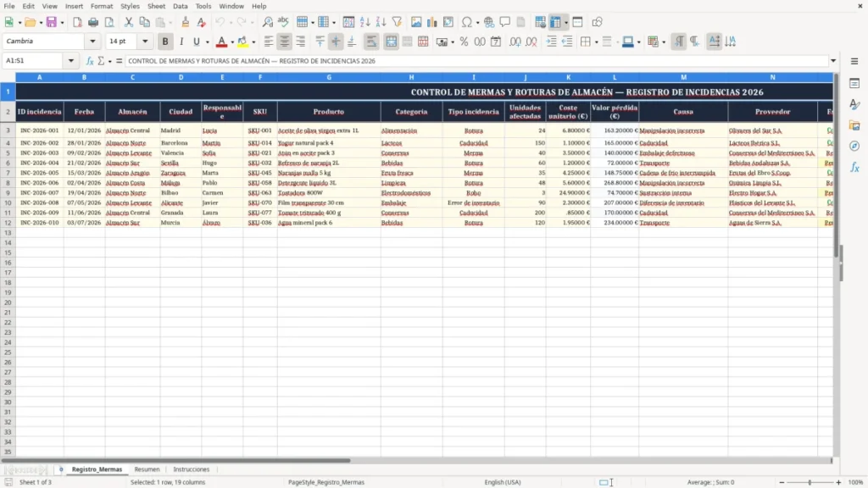Open the Format menu

102,6
